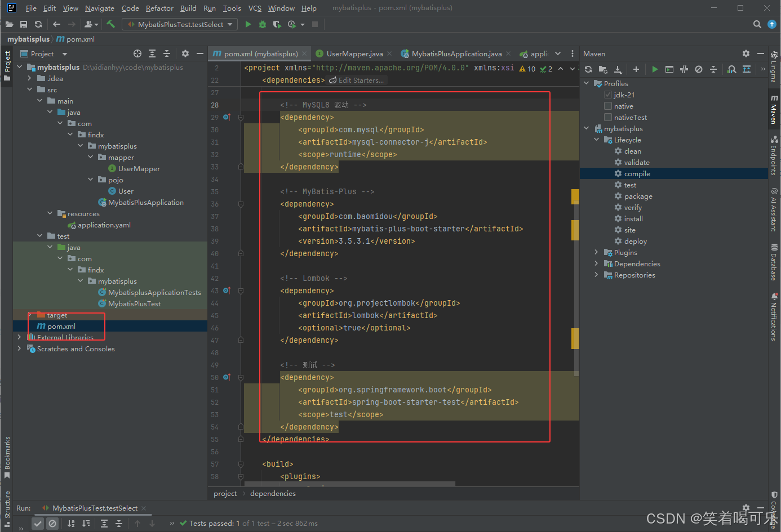Screen dimensions: 781x532
Task: Click the rerun checkmark icon in Run panel
Action: pyautogui.click(x=38, y=524)
